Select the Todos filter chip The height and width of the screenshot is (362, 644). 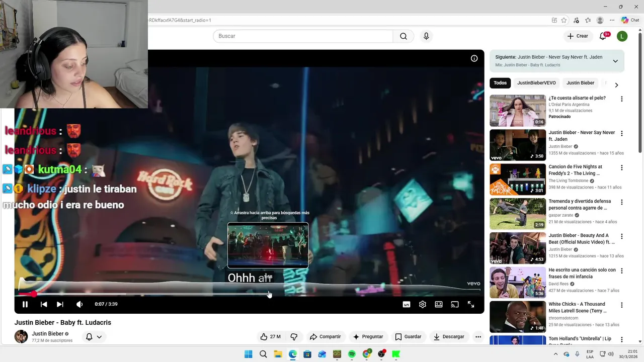[x=500, y=83]
